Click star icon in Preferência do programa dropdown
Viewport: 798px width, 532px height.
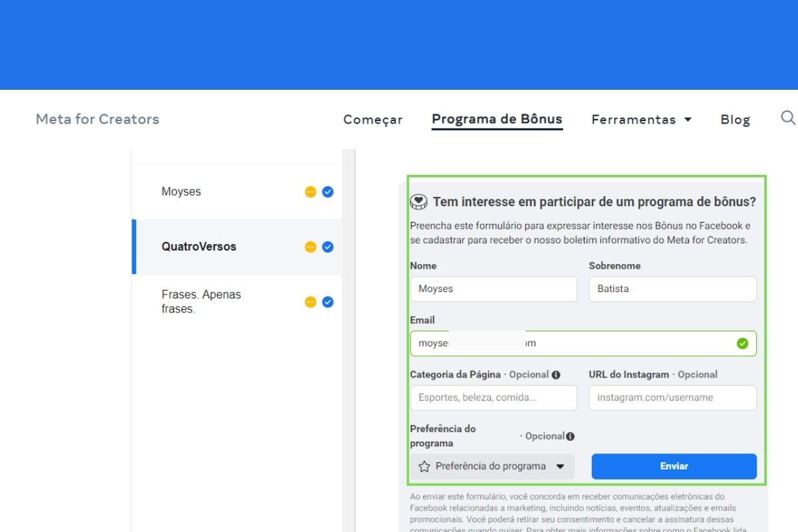(x=424, y=466)
